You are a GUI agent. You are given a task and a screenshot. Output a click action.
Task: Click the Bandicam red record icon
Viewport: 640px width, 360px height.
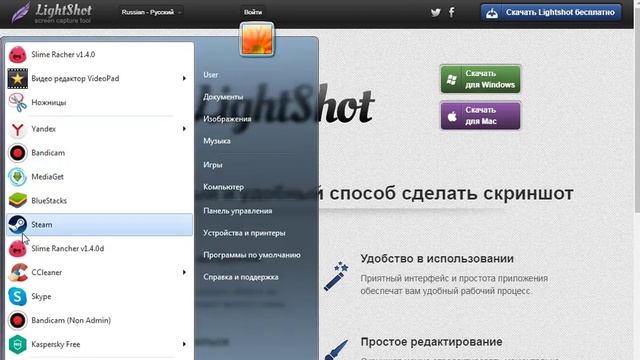[x=18, y=153]
